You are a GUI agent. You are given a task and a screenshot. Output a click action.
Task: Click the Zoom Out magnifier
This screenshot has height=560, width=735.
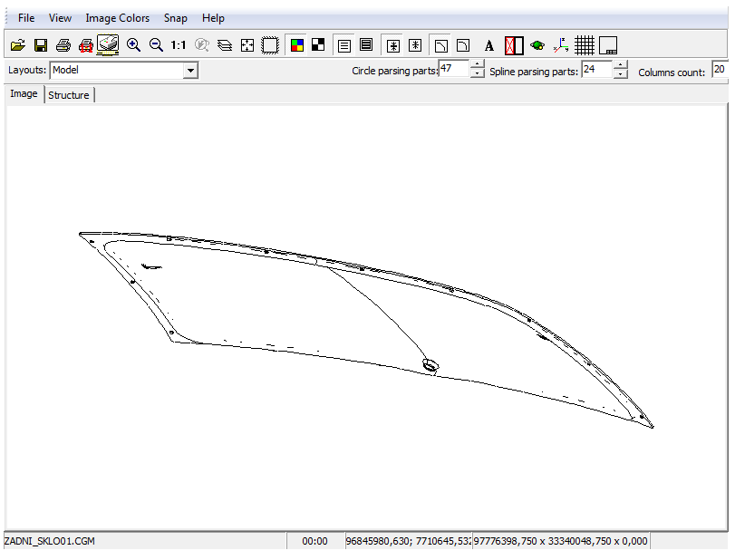tap(156, 45)
